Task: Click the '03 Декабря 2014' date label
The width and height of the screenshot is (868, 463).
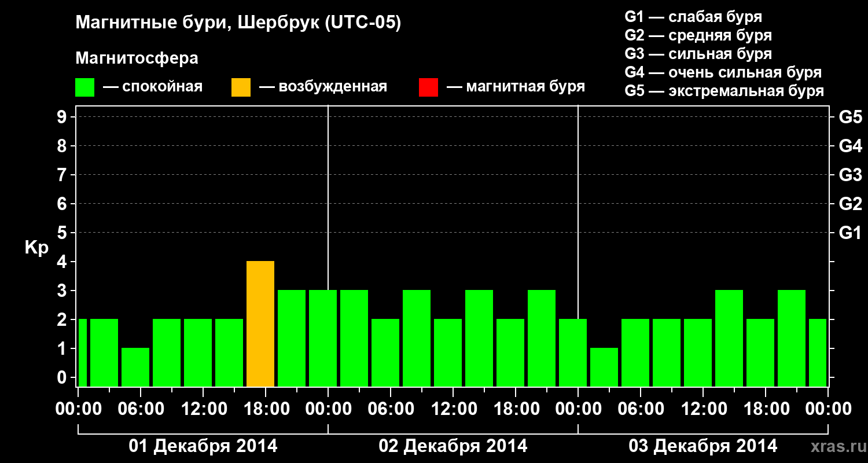Action: 703,446
